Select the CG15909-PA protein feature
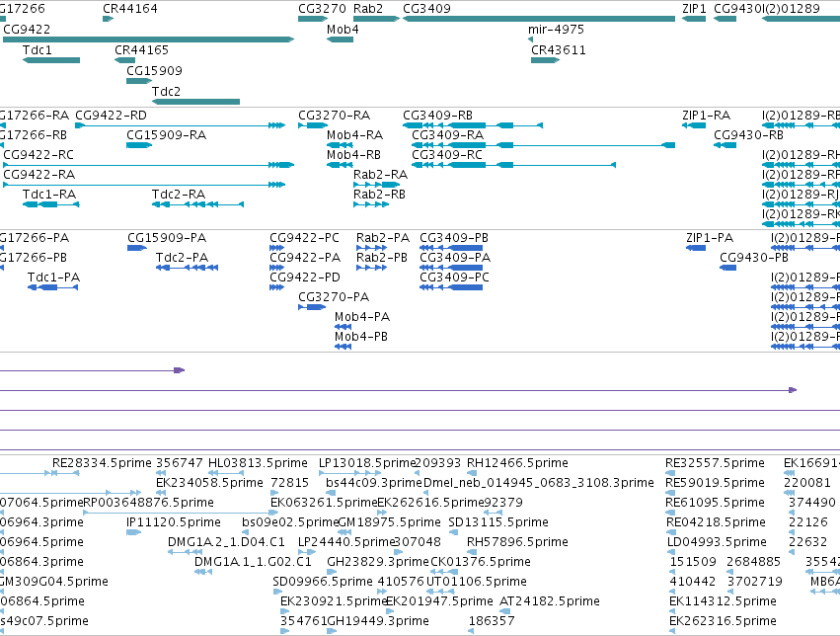The height and width of the screenshot is (636, 840). point(137,248)
